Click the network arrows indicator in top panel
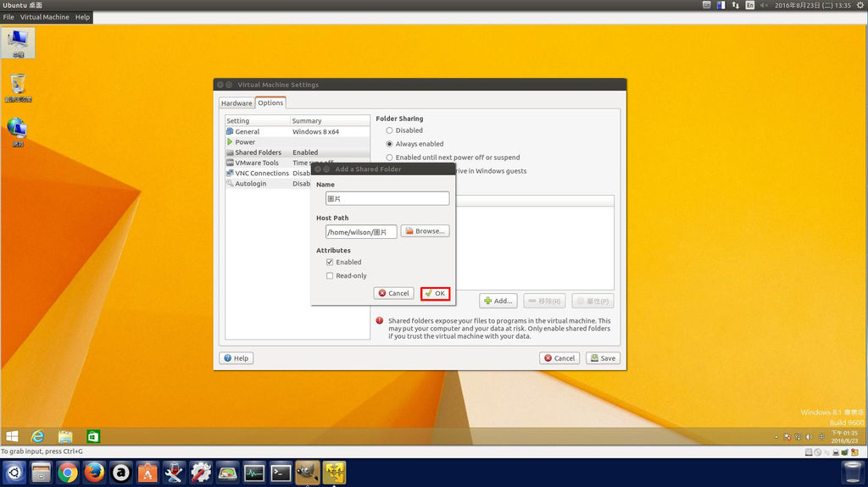The height and width of the screenshot is (487, 868). (x=735, y=5)
